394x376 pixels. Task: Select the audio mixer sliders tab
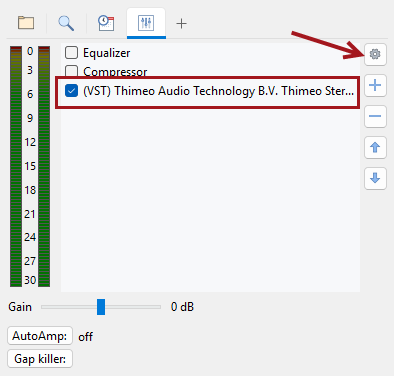coord(146,23)
